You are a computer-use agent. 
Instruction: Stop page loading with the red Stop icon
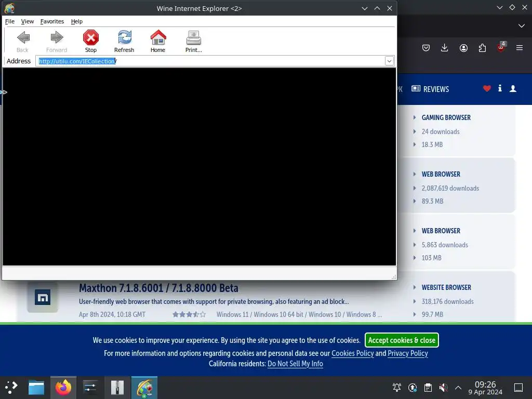[x=90, y=37]
